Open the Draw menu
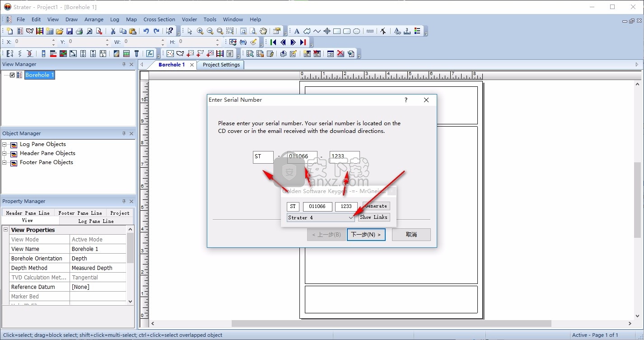Screen dimensions: 644x340 click(71, 19)
